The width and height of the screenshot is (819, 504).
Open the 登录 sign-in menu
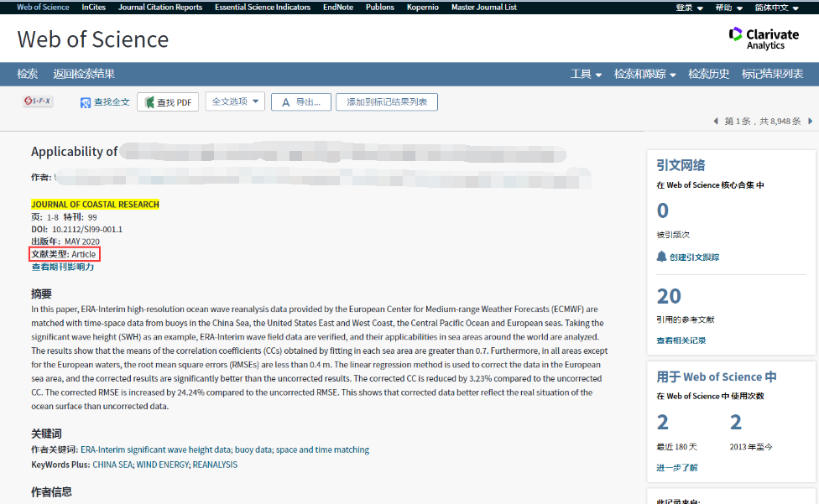tap(689, 8)
